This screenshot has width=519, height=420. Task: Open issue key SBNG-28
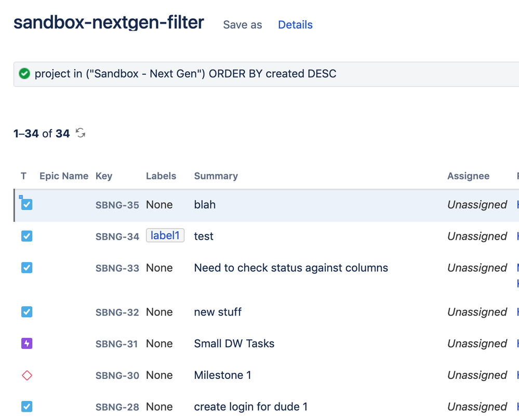pos(117,407)
